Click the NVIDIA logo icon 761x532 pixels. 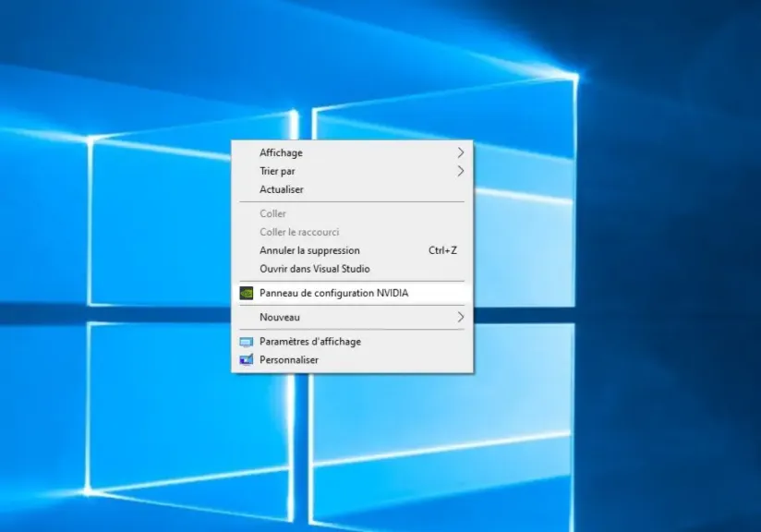[x=247, y=293]
